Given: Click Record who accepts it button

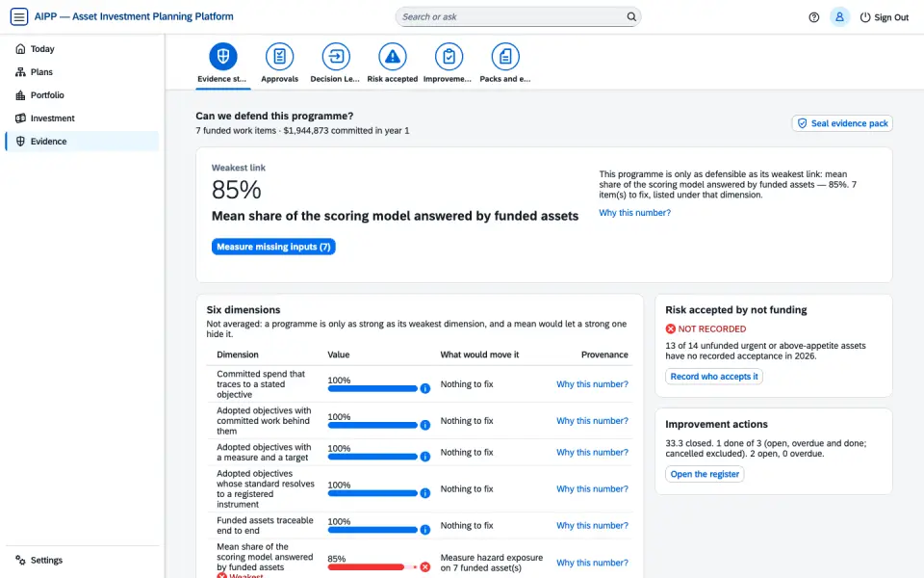Looking at the screenshot, I should (x=714, y=377).
